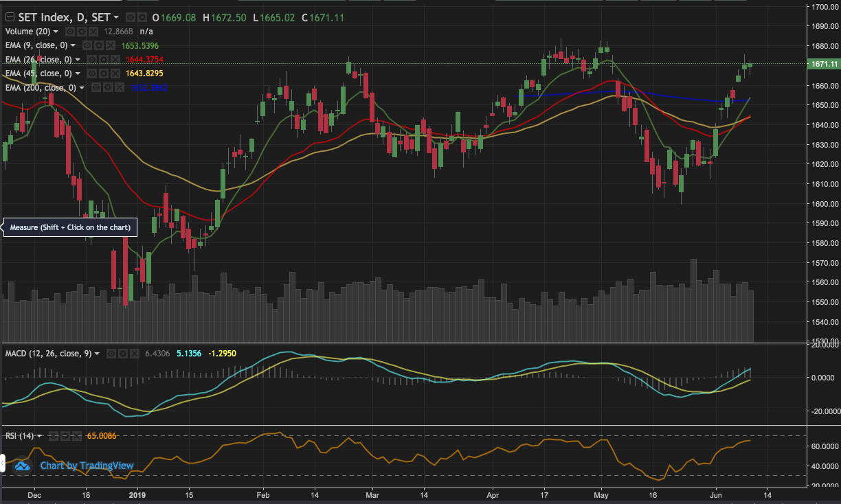Click the Volume value 12.866B
This screenshot has height=504, width=841.
(x=118, y=32)
